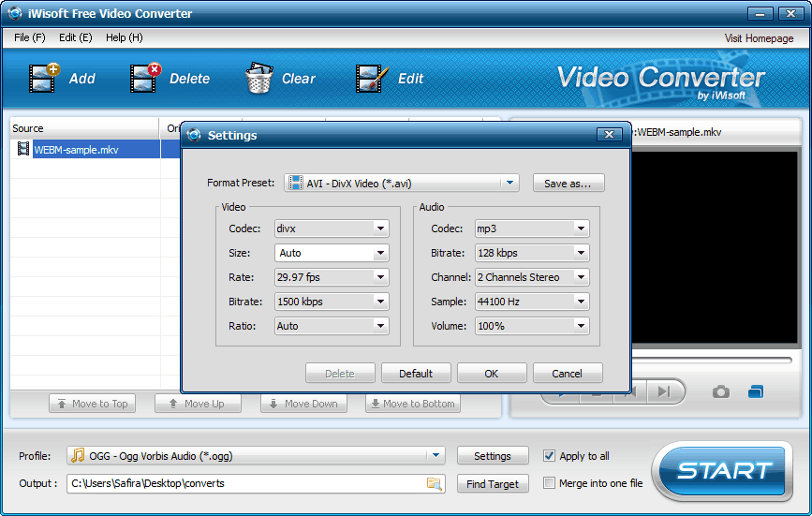Click the Visit Homepage link

click(759, 38)
